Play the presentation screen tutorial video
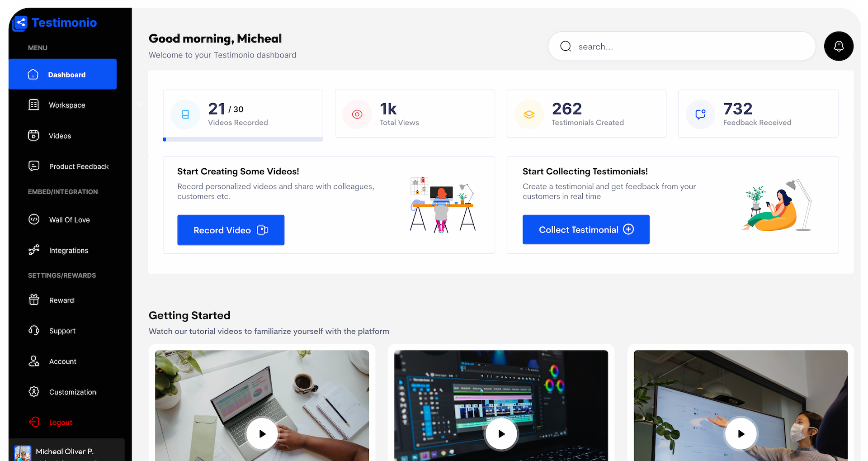This screenshot has width=868, height=461. pyautogui.click(x=741, y=433)
